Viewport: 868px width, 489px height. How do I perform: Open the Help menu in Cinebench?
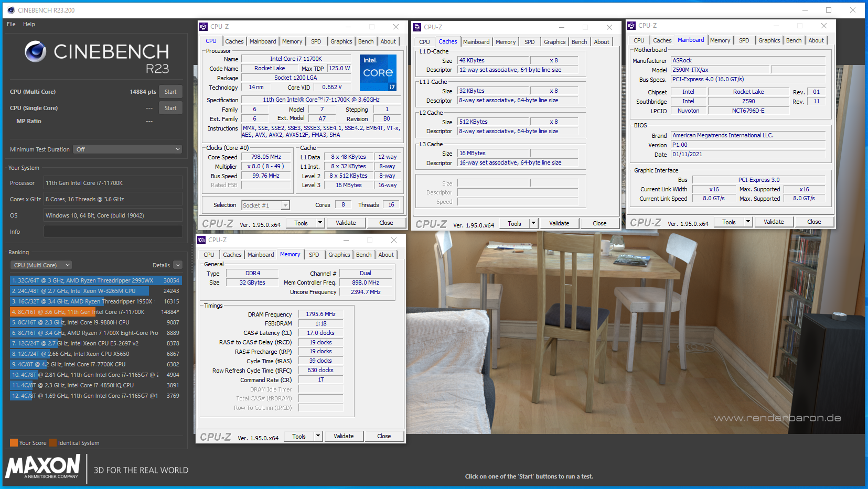pos(29,24)
